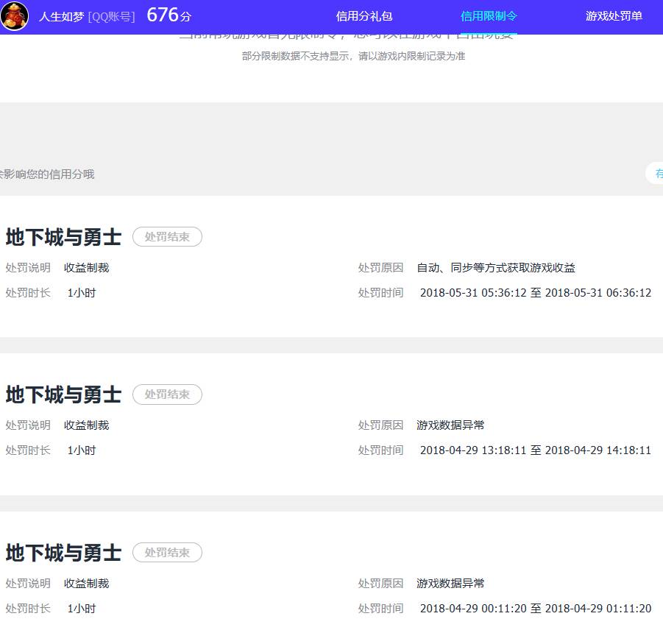
Task: Select the active 信用限制令 menu item
Action: click(x=492, y=15)
